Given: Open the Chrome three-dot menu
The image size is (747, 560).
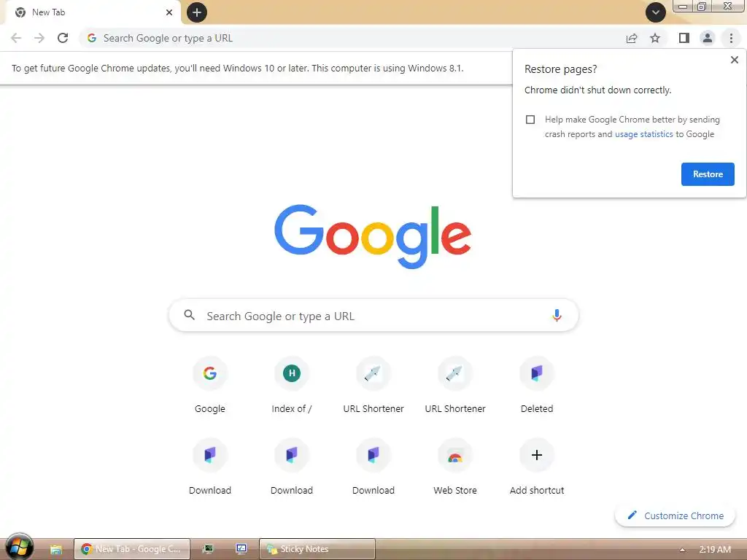Looking at the screenshot, I should point(731,38).
